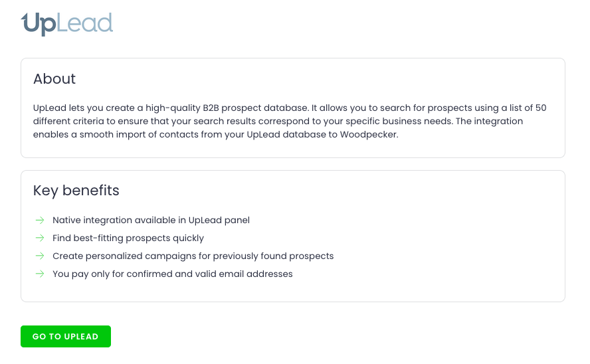This screenshot has width=590, height=364.
Task: Click 'Create personalized campaigns for previously found prospects'
Action: point(193,256)
